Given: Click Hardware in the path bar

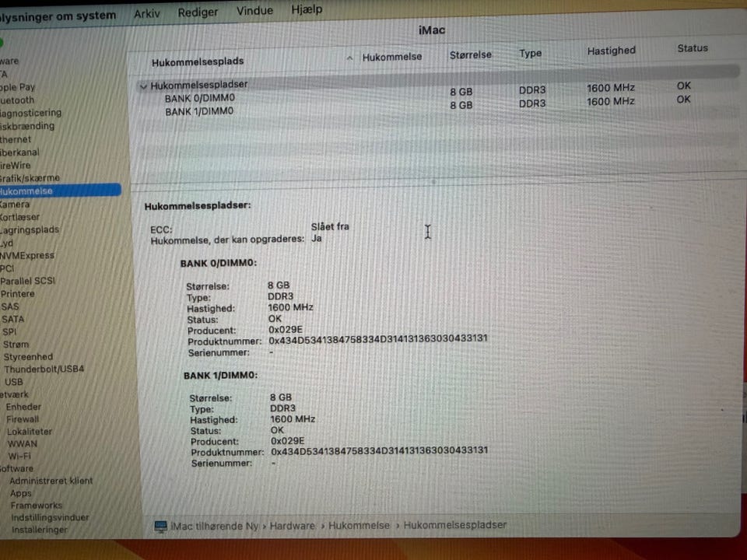Looking at the screenshot, I should pyautogui.click(x=292, y=526).
